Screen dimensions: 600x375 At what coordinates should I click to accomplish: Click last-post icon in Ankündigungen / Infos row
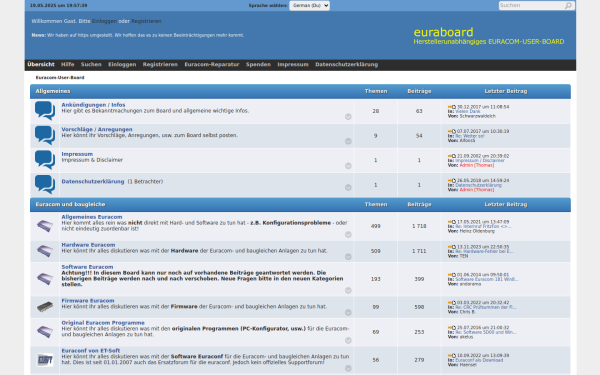click(452, 107)
